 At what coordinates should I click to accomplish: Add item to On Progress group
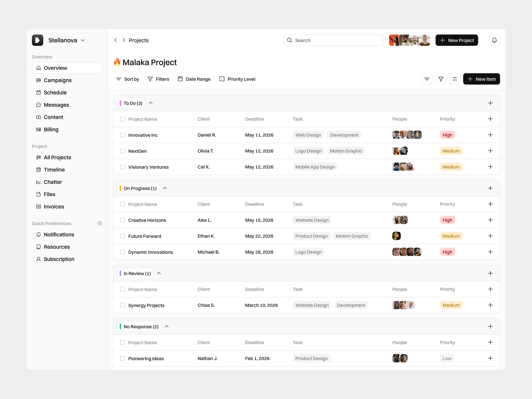tap(490, 188)
